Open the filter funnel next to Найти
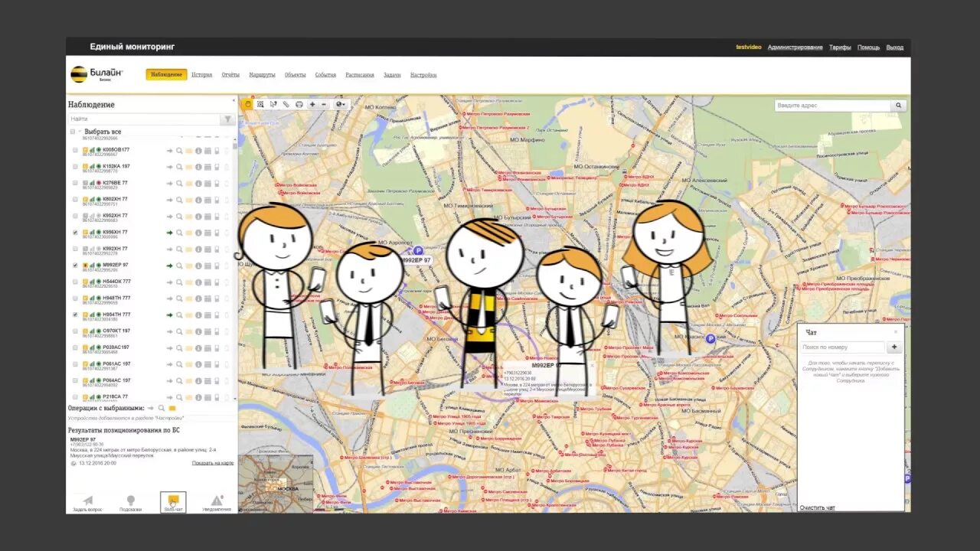The height and width of the screenshot is (551, 980). (x=227, y=119)
